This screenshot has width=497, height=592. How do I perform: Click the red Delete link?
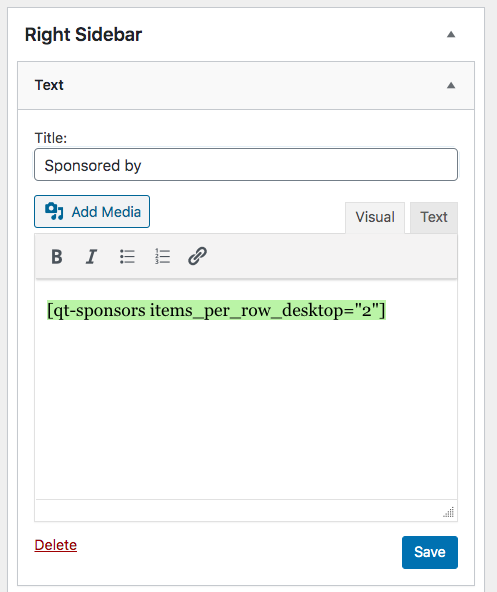tap(56, 545)
